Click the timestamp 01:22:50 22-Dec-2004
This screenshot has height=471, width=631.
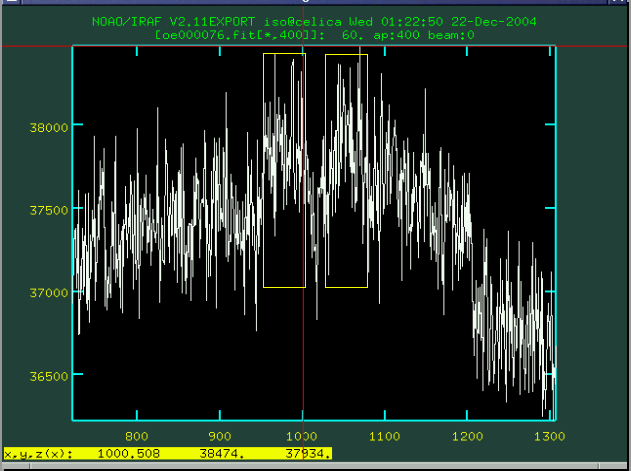click(x=459, y=22)
